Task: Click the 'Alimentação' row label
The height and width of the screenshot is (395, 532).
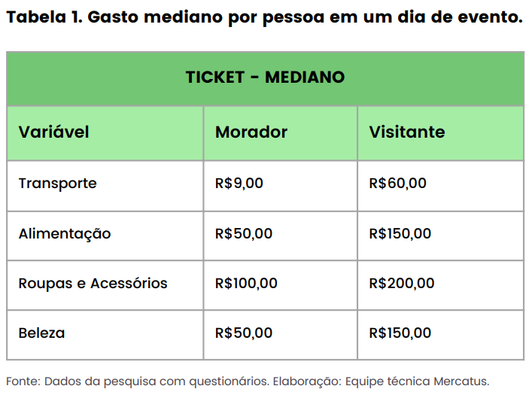Action: click(x=65, y=234)
